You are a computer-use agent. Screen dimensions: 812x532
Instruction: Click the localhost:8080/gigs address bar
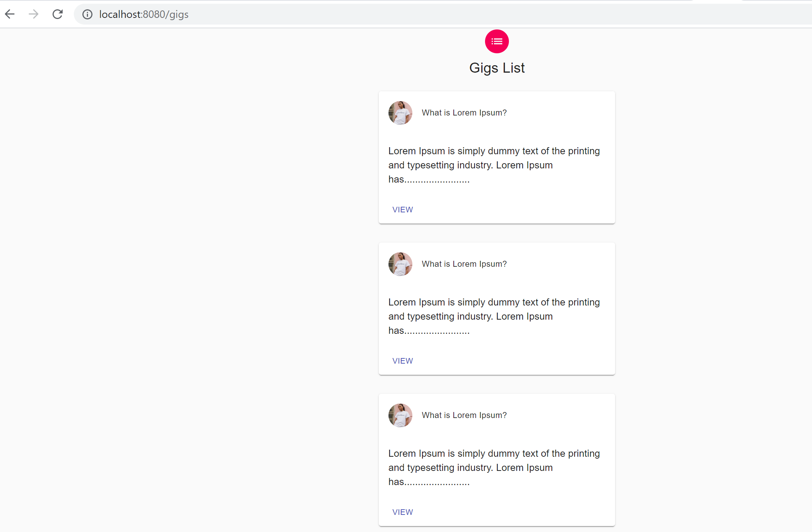(x=443, y=15)
